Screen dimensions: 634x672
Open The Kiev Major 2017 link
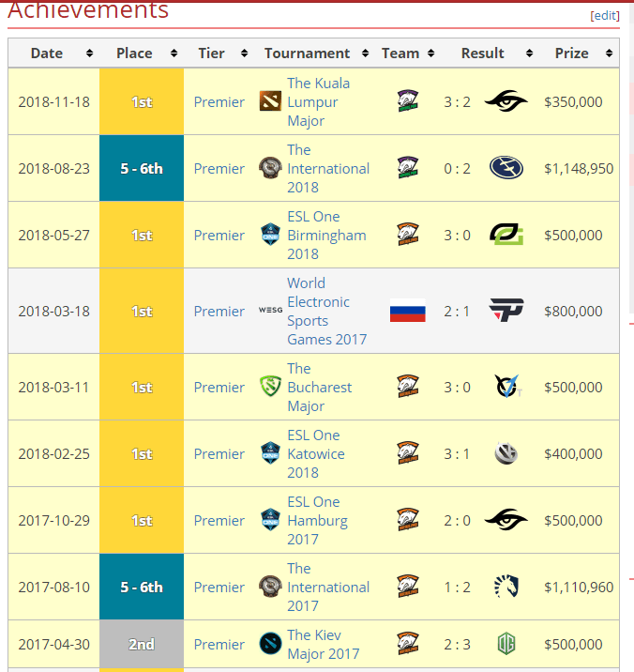[323, 644]
